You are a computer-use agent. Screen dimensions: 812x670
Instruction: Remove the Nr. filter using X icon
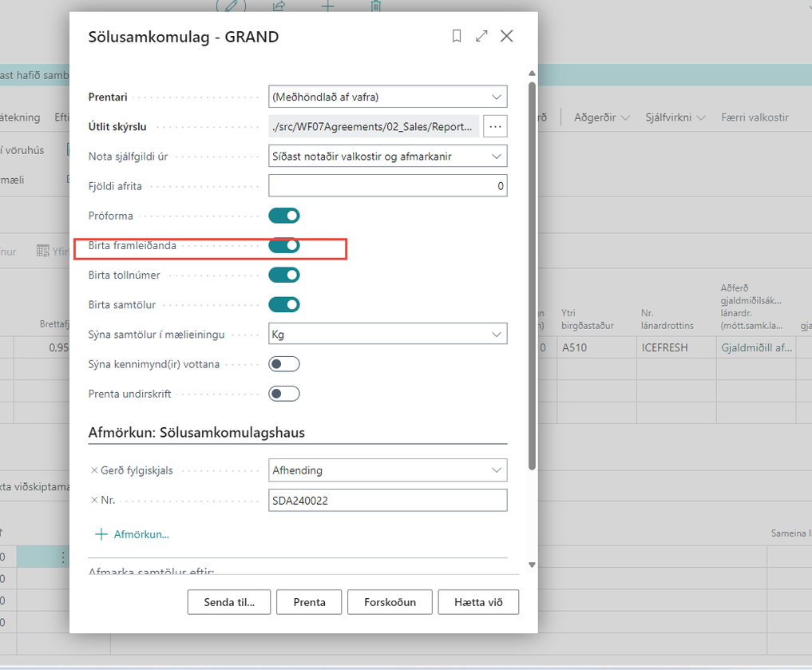pos(94,501)
